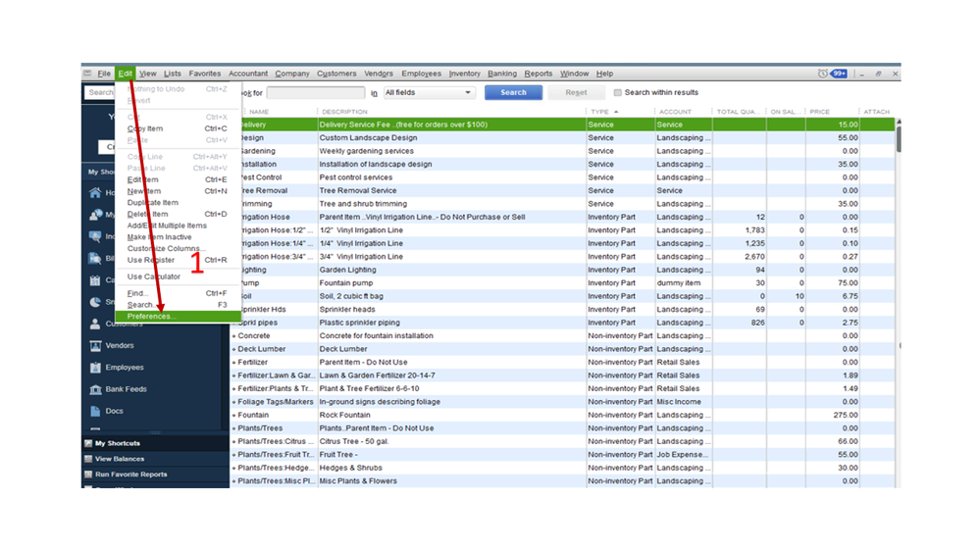Open the Lists menu
This screenshot has width=980, height=551.
click(x=172, y=74)
